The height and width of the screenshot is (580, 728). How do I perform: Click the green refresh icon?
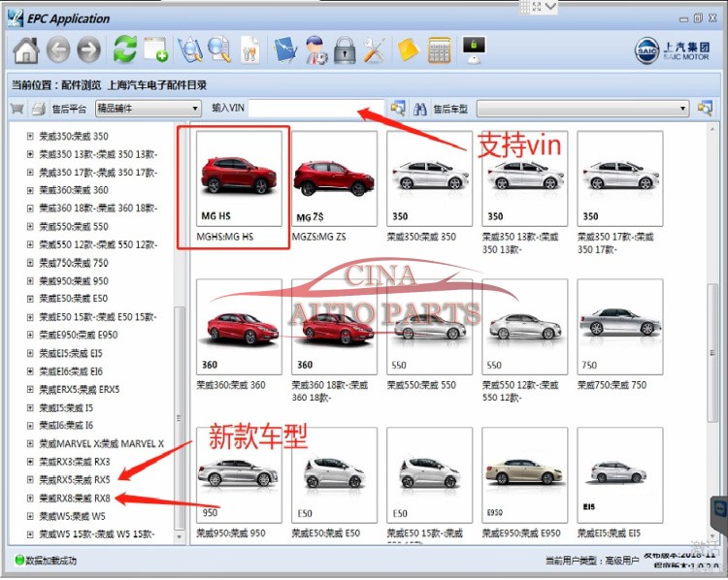(x=125, y=49)
